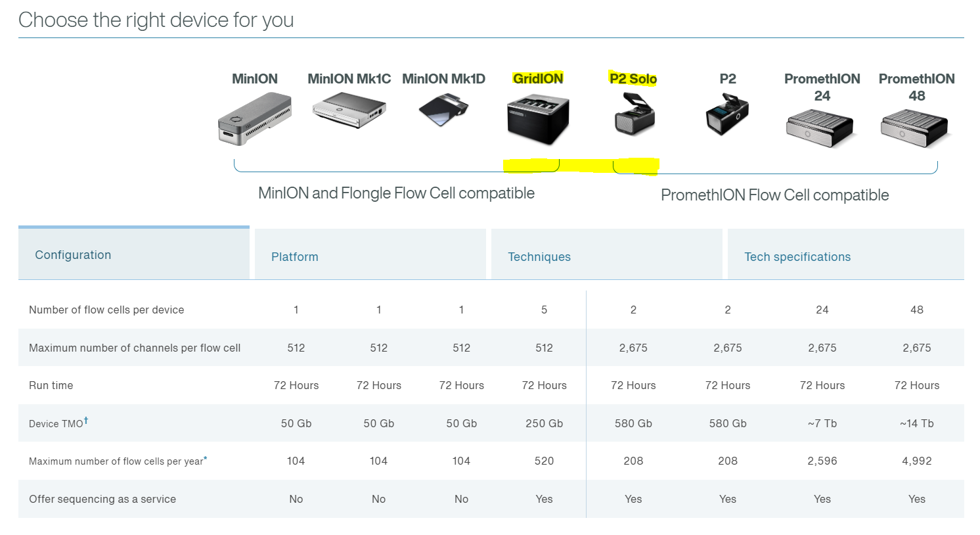Click the Device TMO value ~7 Tb

[822, 423]
